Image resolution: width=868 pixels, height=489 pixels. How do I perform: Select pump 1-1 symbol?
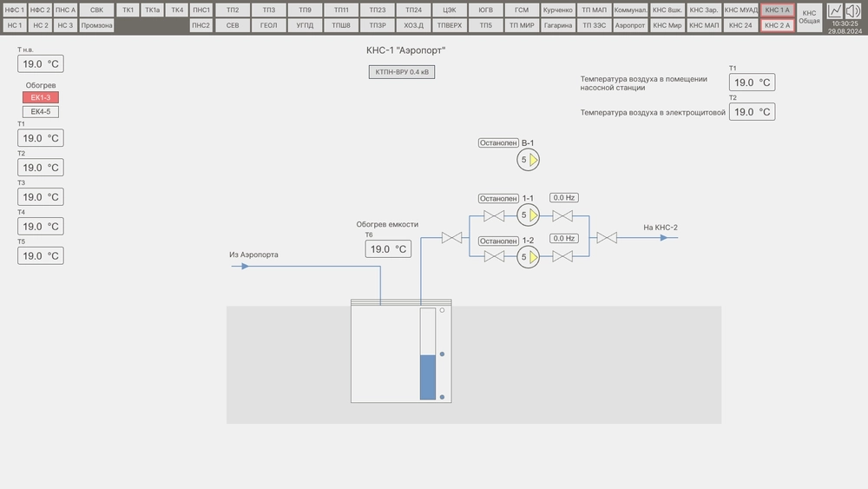click(529, 215)
